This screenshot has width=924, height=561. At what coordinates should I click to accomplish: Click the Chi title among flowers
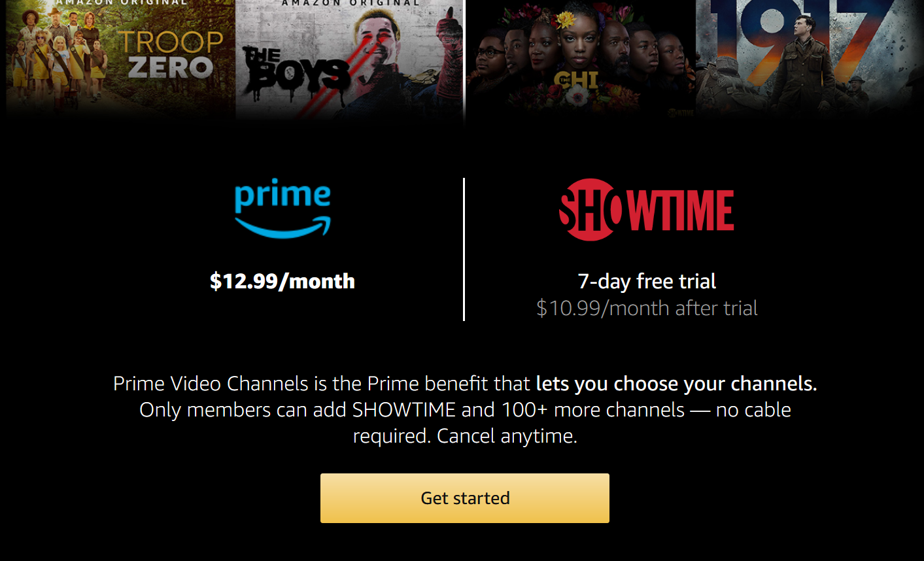(576, 80)
